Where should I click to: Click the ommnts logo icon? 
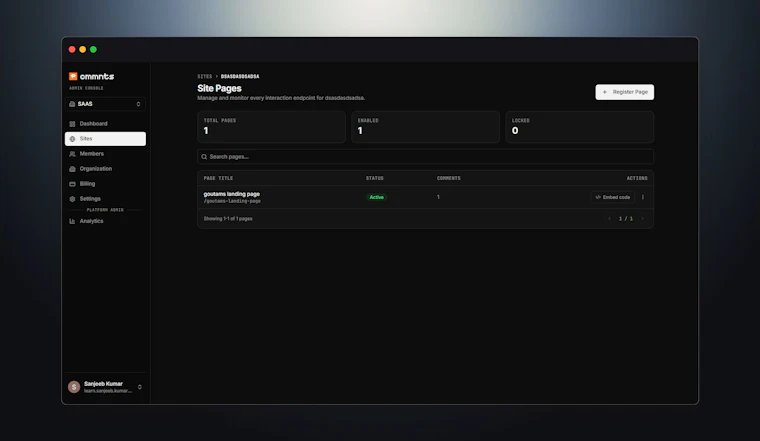[x=73, y=76]
